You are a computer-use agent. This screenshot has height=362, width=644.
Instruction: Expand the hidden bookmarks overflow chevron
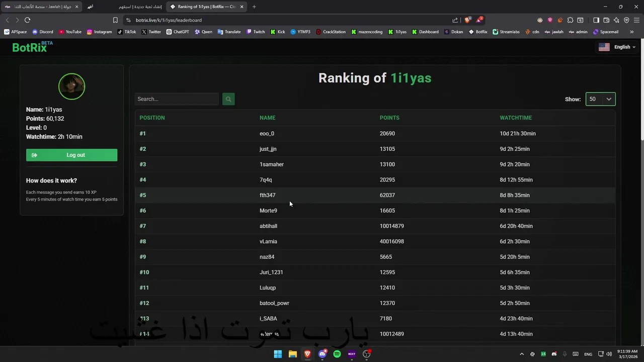coord(631,32)
